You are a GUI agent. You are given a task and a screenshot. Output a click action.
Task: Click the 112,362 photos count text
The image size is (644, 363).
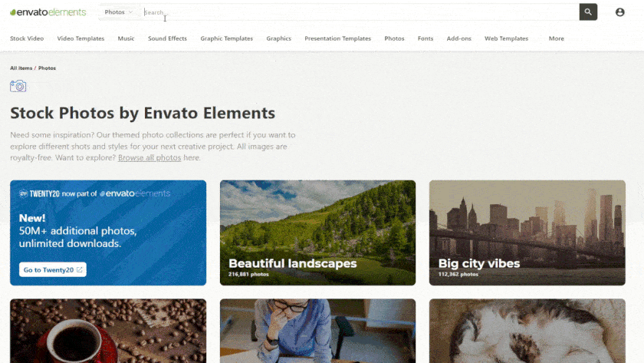(x=458, y=274)
